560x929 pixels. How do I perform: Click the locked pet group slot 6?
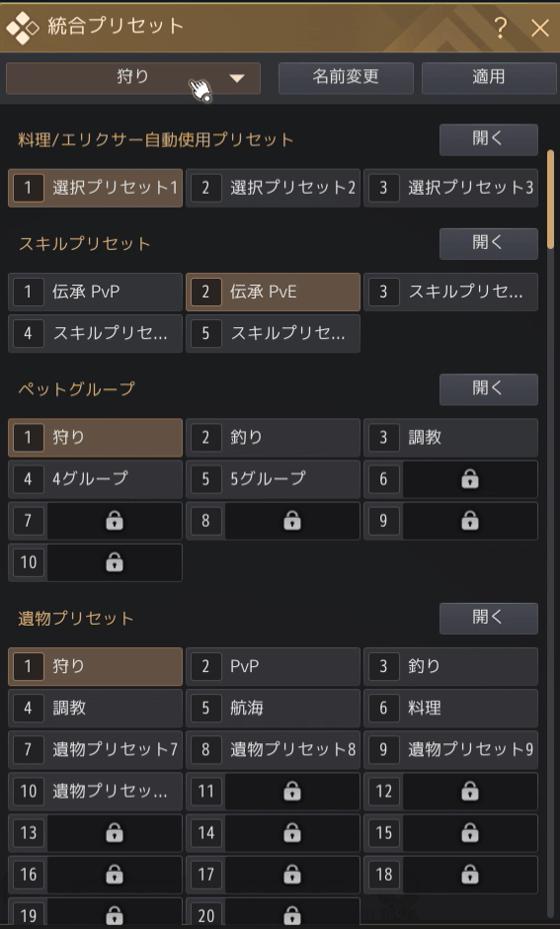coord(450,478)
